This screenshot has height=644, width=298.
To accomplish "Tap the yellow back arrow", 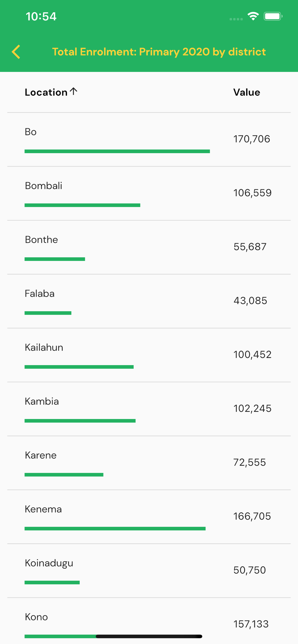I will [x=16, y=52].
